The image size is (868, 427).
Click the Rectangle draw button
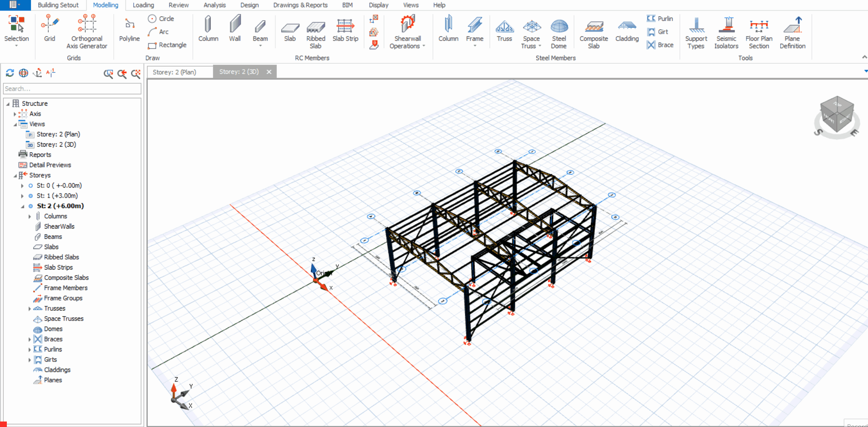tap(168, 45)
